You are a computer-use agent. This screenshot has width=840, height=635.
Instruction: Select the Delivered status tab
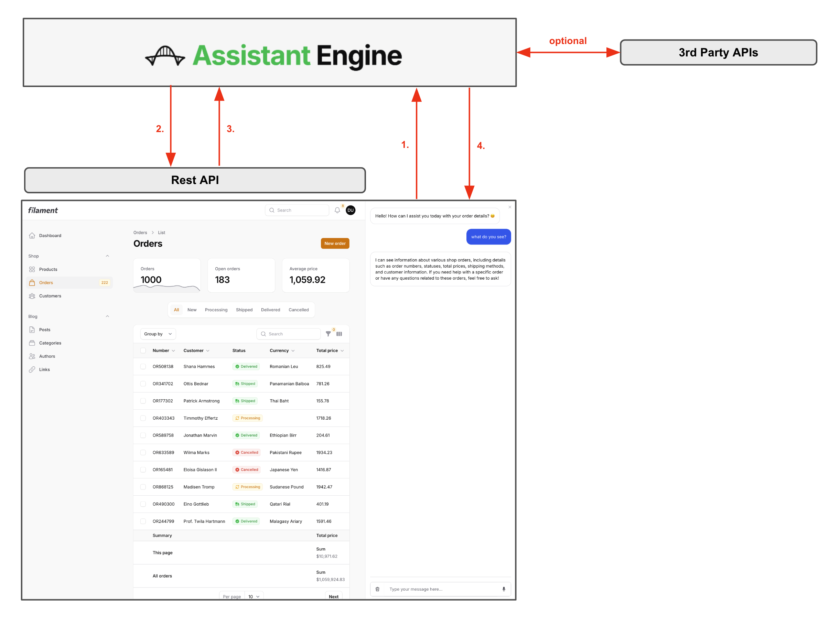271,310
